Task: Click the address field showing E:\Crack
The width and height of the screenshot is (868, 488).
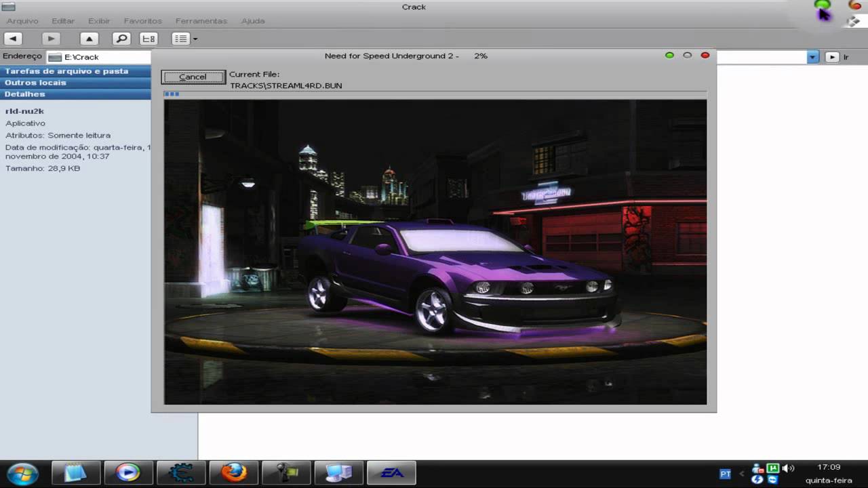Action: pyautogui.click(x=99, y=57)
